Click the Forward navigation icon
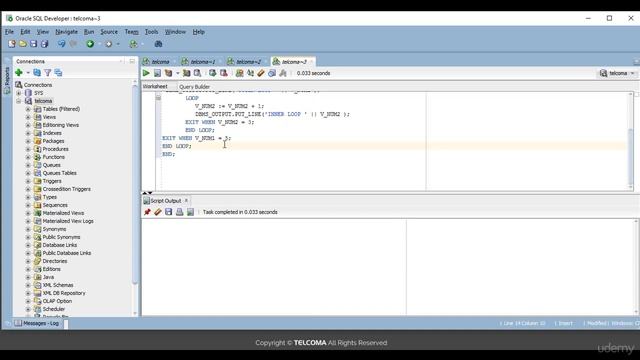The height and width of the screenshot is (360, 640). (109, 44)
